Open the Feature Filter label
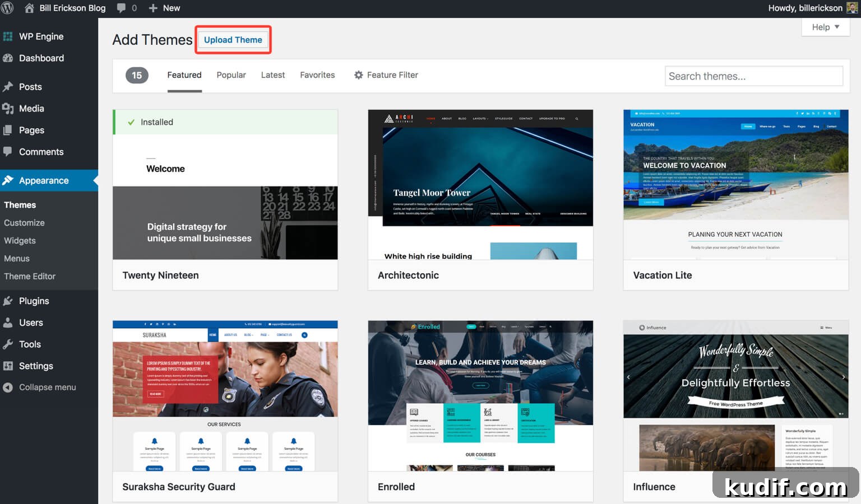The width and height of the screenshot is (861, 504). pyautogui.click(x=392, y=75)
